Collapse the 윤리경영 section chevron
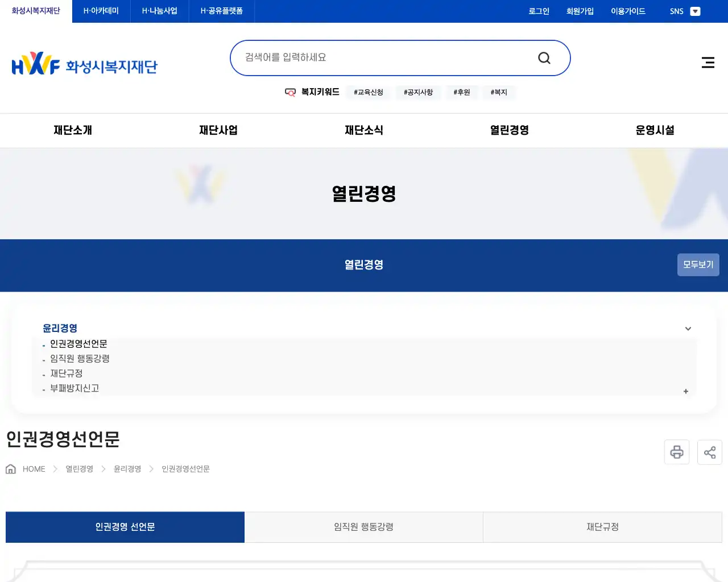The width and height of the screenshot is (728, 582). pos(688,329)
